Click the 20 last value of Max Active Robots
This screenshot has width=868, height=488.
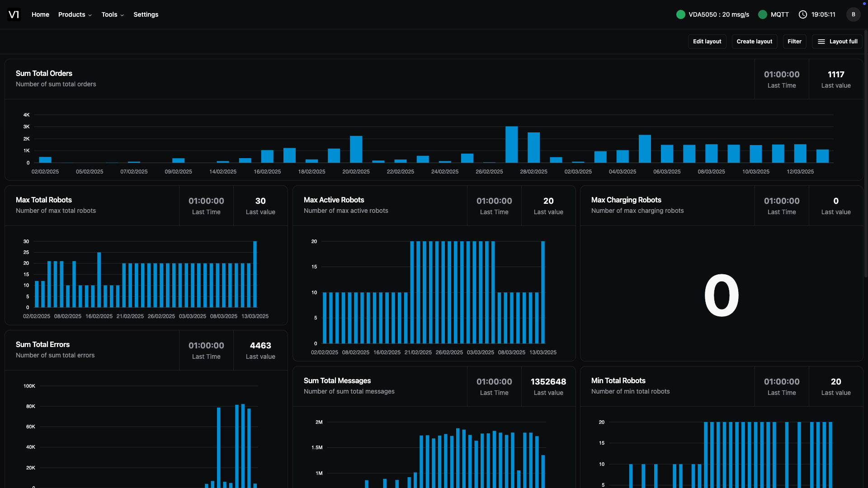[548, 201]
